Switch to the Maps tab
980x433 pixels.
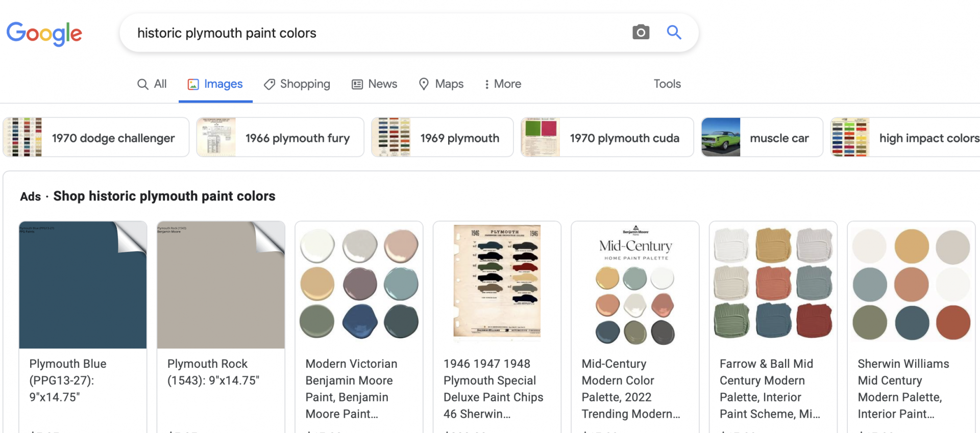[441, 84]
